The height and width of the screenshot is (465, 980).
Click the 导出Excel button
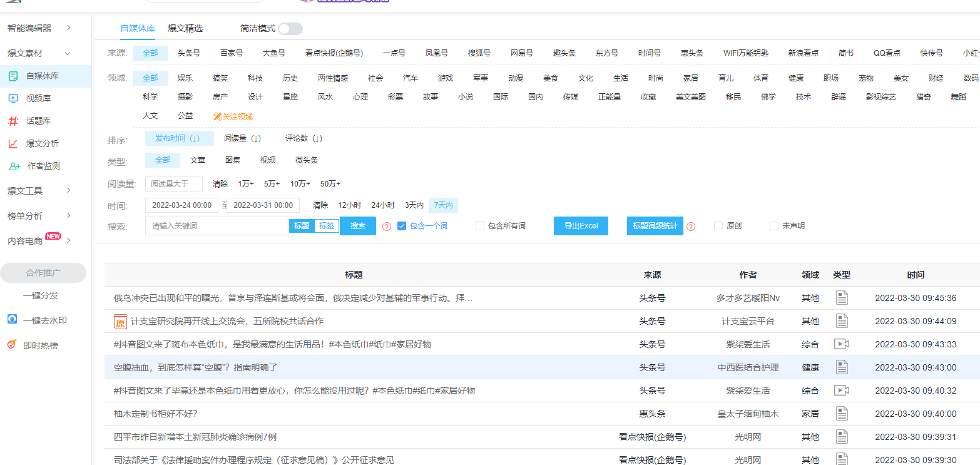[581, 226]
